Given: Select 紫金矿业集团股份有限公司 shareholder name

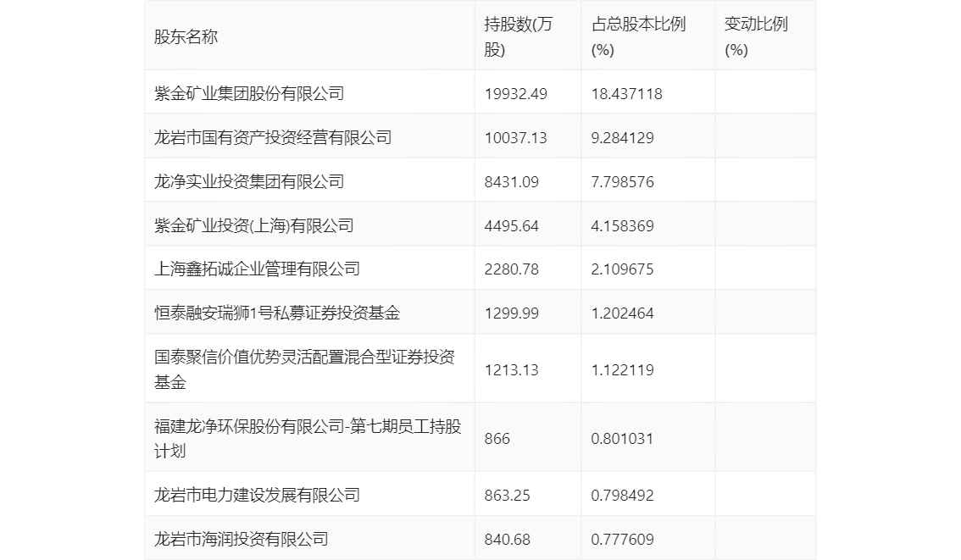Looking at the screenshot, I should [x=249, y=94].
